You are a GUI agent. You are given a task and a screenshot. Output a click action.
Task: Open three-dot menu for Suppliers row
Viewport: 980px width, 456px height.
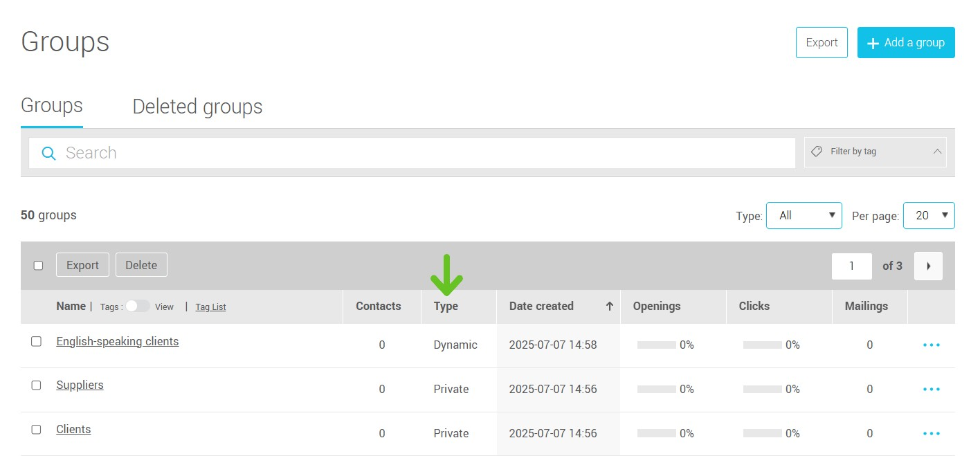click(931, 389)
